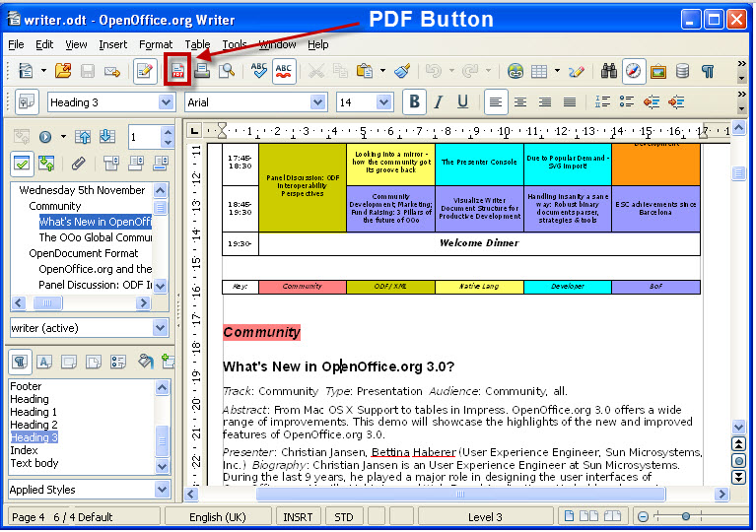Click Increase Indent icon
756x532 pixels.
[676, 101]
